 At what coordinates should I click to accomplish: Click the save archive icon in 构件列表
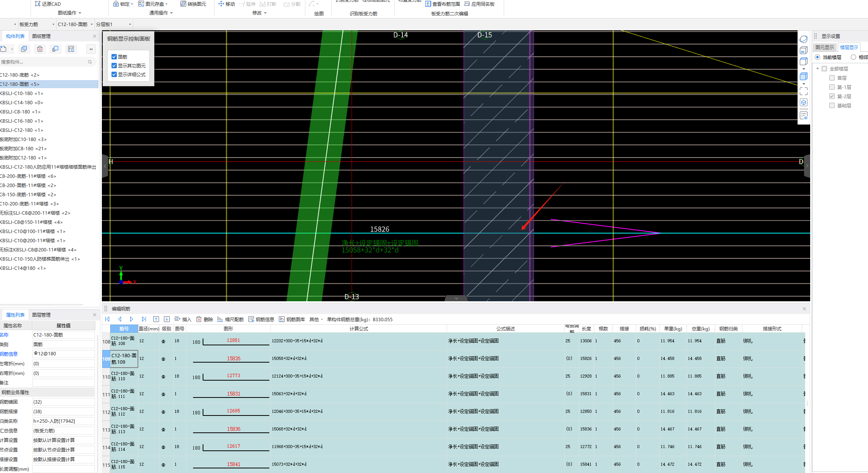pos(71,49)
